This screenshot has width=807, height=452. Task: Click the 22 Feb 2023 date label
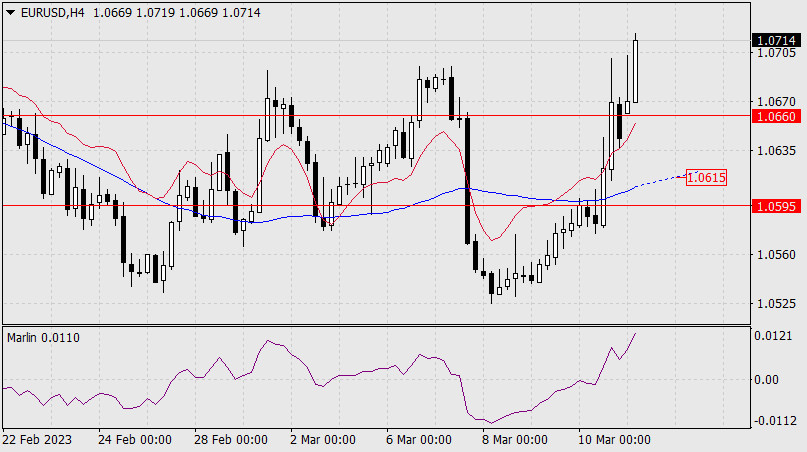point(36,440)
